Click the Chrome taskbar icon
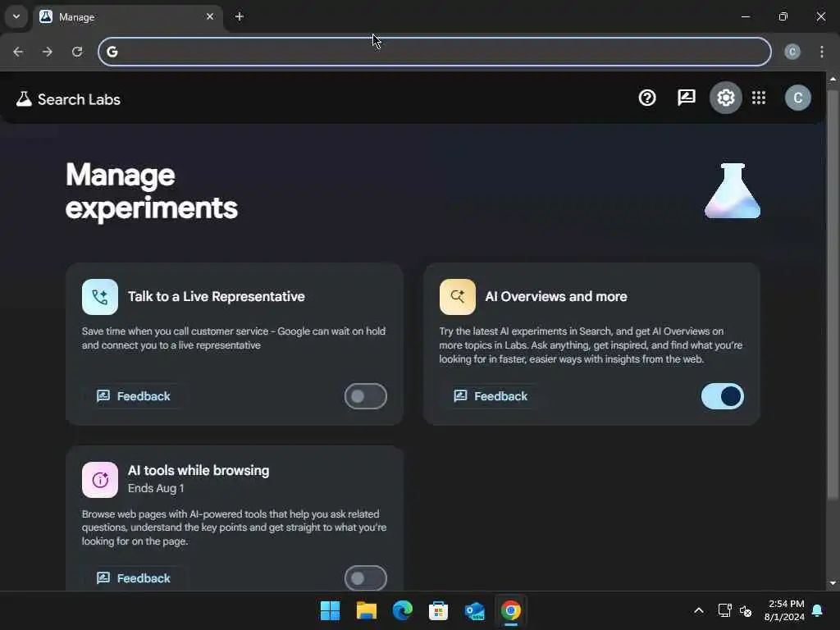Viewport: 840px width, 630px height. point(510,610)
